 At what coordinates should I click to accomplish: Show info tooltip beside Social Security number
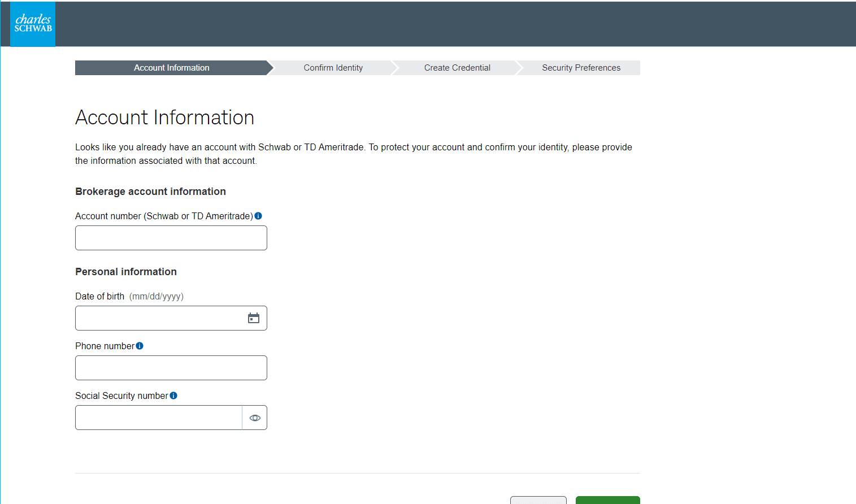173,396
